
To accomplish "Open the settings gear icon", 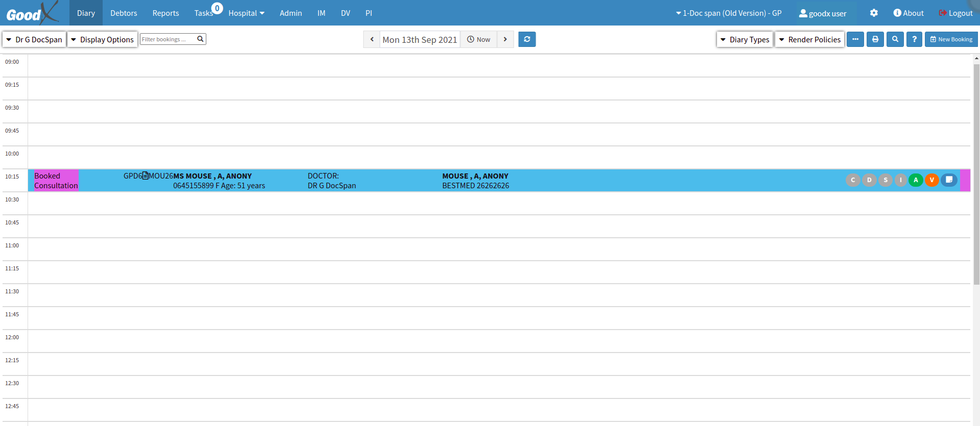I will 874,13.
